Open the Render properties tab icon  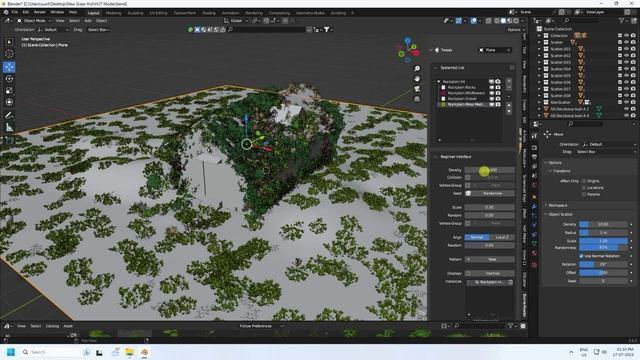point(534,148)
